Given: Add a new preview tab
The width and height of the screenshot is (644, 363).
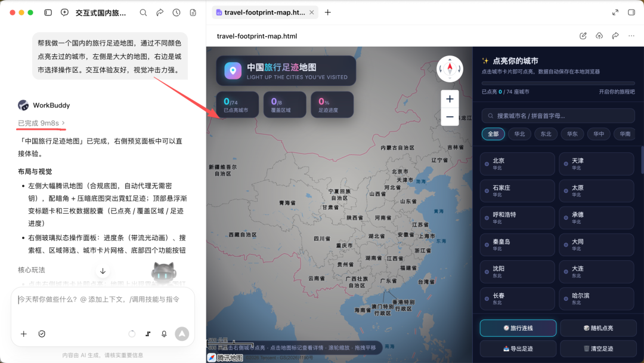Looking at the screenshot, I should click(328, 13).
